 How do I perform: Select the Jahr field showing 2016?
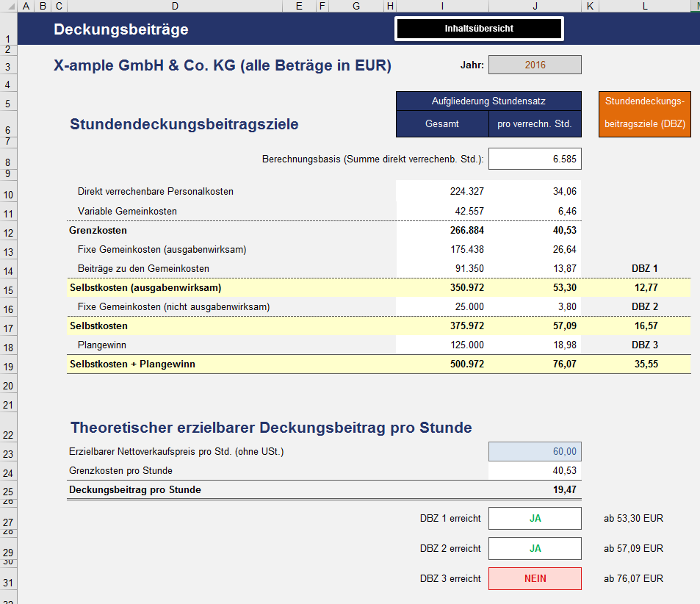(535, 65)
